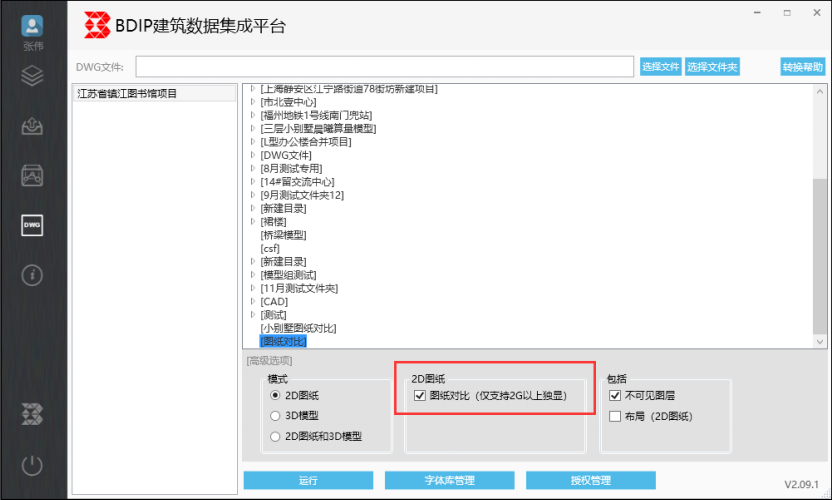Select the 小别墅图纸对比 folder
This screenshot has height=500, width=832.
[298, 328]
